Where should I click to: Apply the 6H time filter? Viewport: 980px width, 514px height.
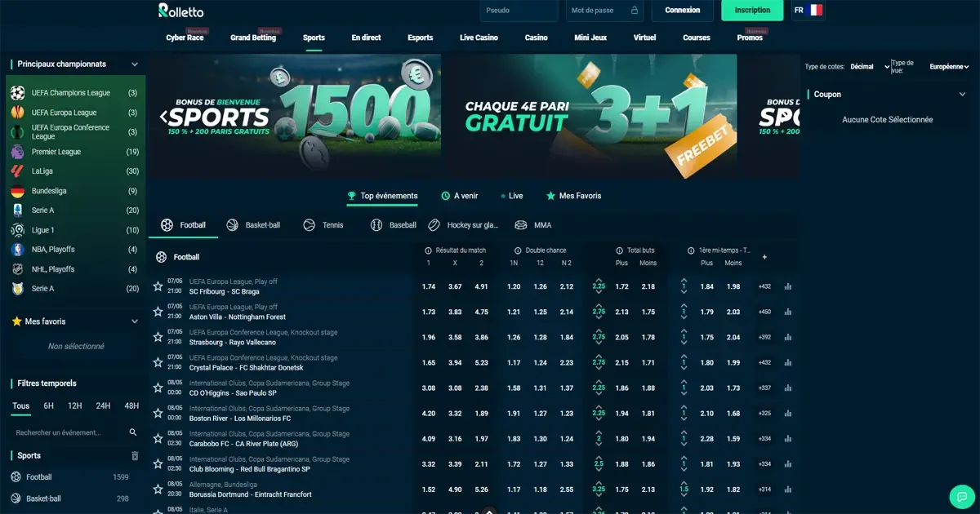click(49, 405)
